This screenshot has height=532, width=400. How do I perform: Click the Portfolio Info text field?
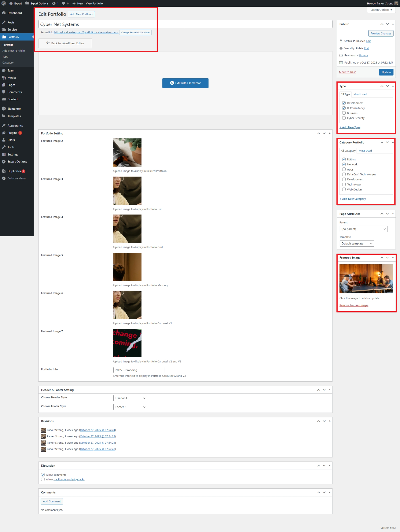[138, 370]
